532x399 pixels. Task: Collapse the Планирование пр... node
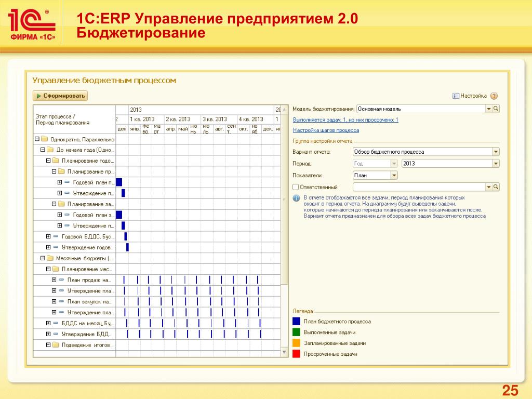[x=54, y=171]
